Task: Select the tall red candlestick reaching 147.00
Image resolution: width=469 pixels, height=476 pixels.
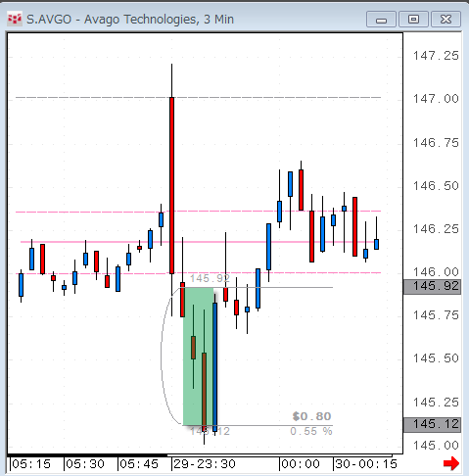Action: point(171,185)
